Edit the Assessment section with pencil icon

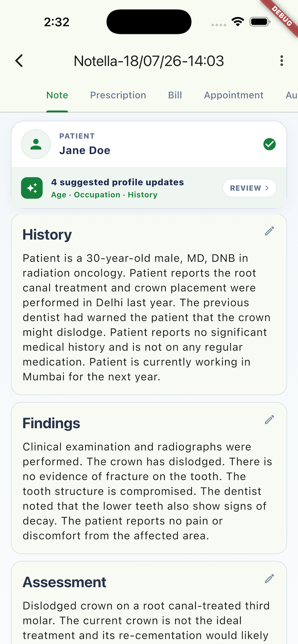tap(269, 579)
